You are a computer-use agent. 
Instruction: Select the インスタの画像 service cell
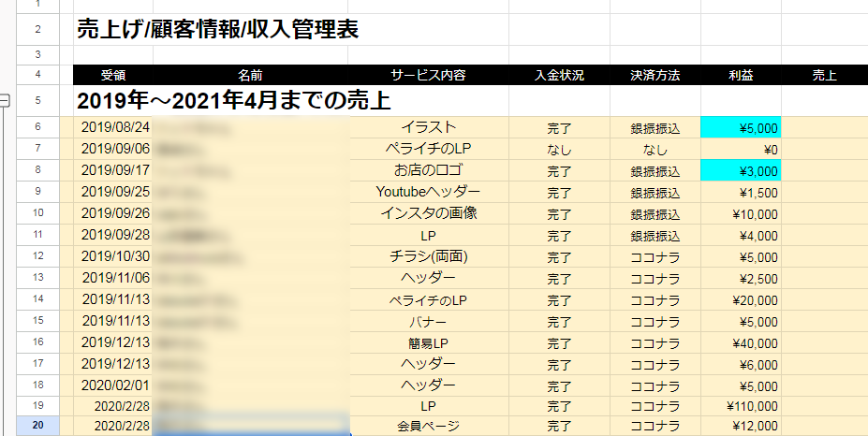pos(428,213)
